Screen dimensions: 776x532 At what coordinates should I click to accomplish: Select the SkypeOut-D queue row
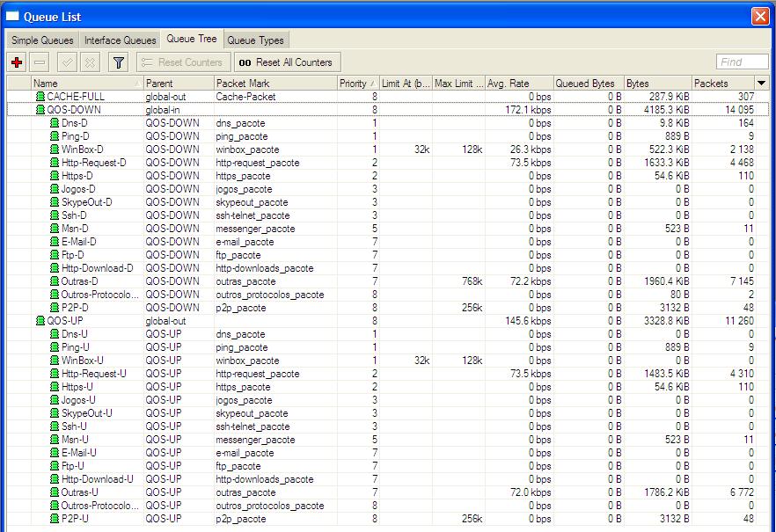(x=388, y=202)
